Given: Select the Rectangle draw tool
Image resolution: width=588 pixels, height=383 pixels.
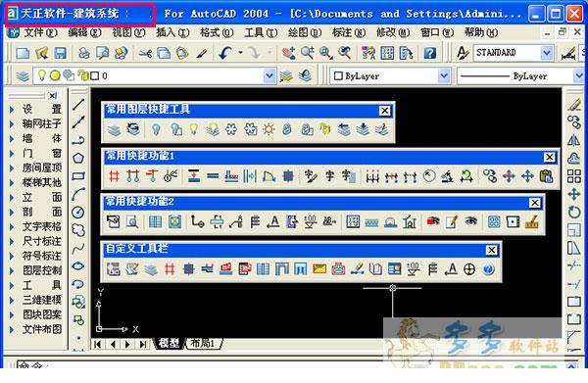Looking at the screenshot, I should click(78, 175).
